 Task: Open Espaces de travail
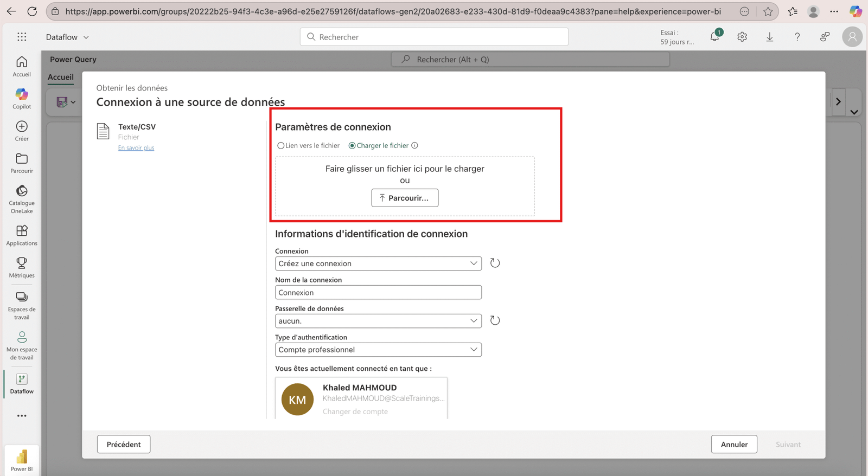click(x=22, y=306)
